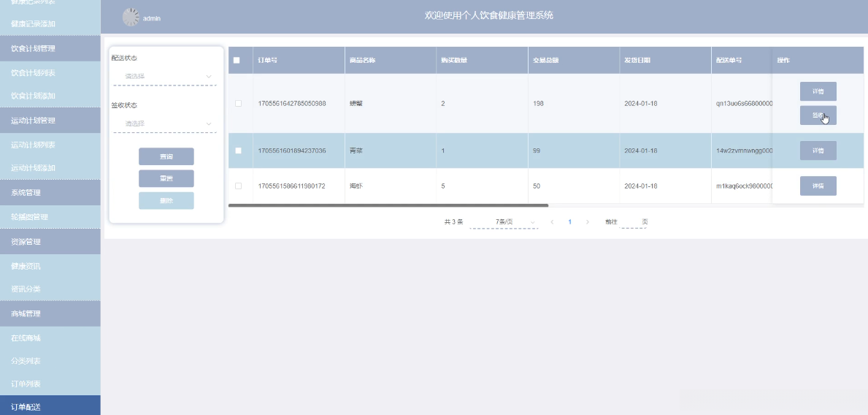Screen dimensions: 868x415
Task: Click the 前往 page number input field
Action: [x=629, y=222]
